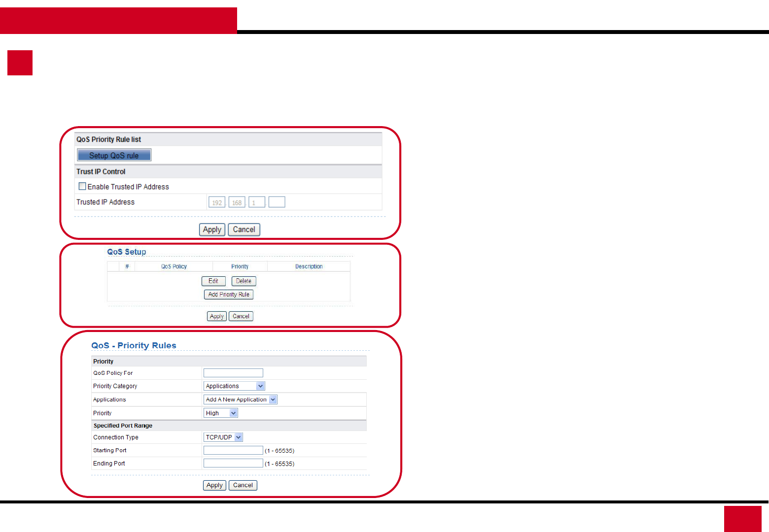
Task: Apply the Trust IP Control settings
Action: click(212, 230)
